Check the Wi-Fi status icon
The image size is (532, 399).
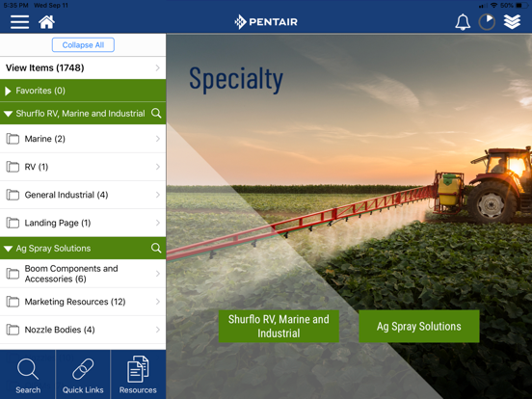[494, 6]
